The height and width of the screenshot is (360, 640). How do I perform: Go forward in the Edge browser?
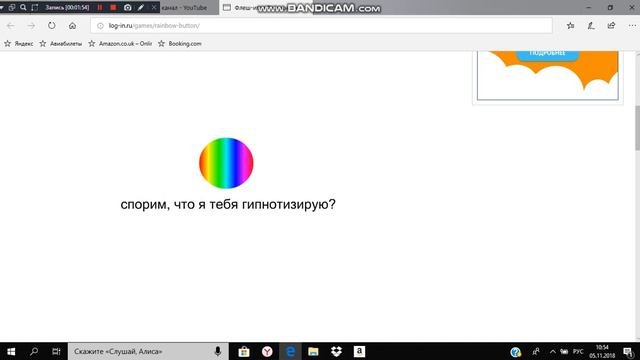[x=31, y=26]
